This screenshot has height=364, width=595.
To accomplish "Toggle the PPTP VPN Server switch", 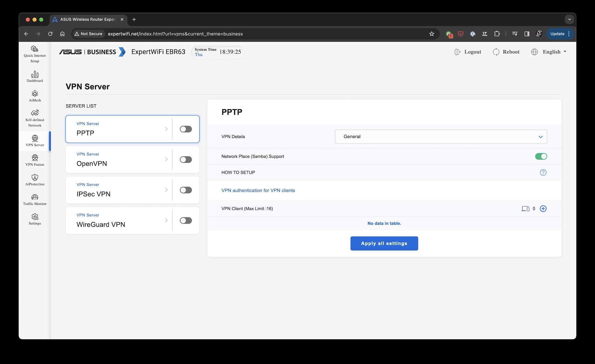I will point(186,129).
